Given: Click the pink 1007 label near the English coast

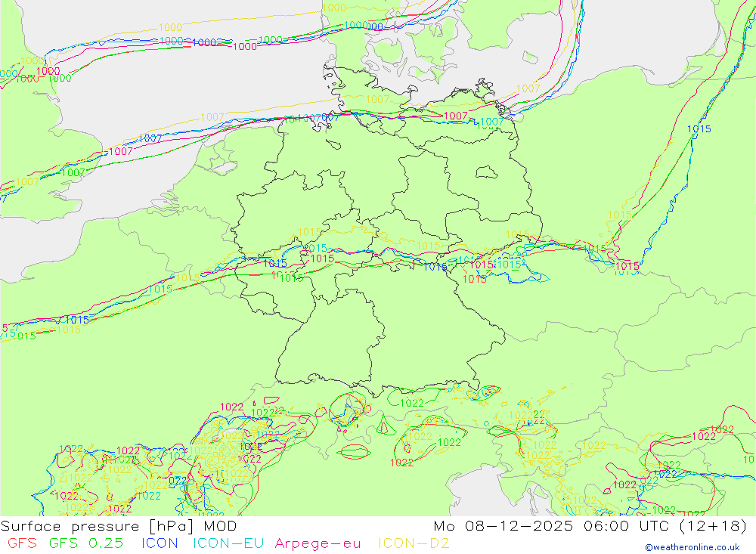Looking at the screenshot, I should click(120, 151).
